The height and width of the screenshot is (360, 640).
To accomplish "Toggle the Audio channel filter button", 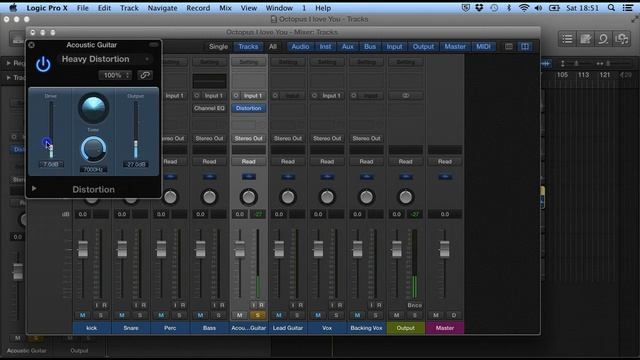I will click(300, 47).
